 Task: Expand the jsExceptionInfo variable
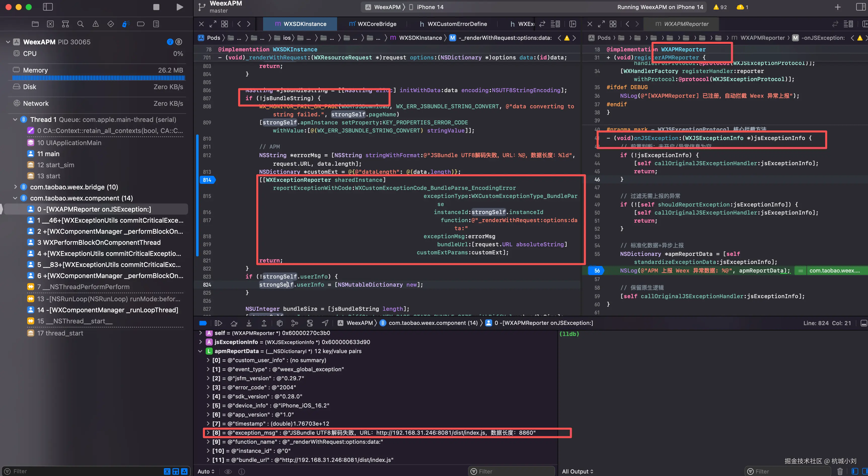(201, 342)
